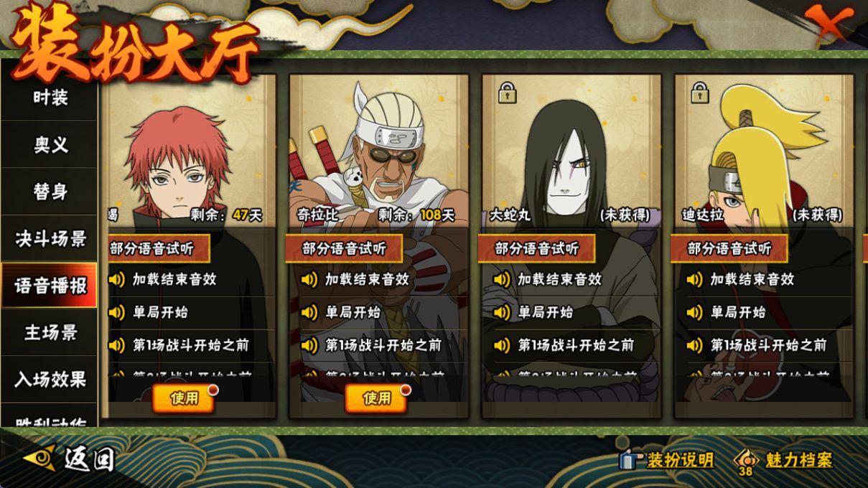Play Deidara's 加载结束音效 speaker icon

pos(694,279)
